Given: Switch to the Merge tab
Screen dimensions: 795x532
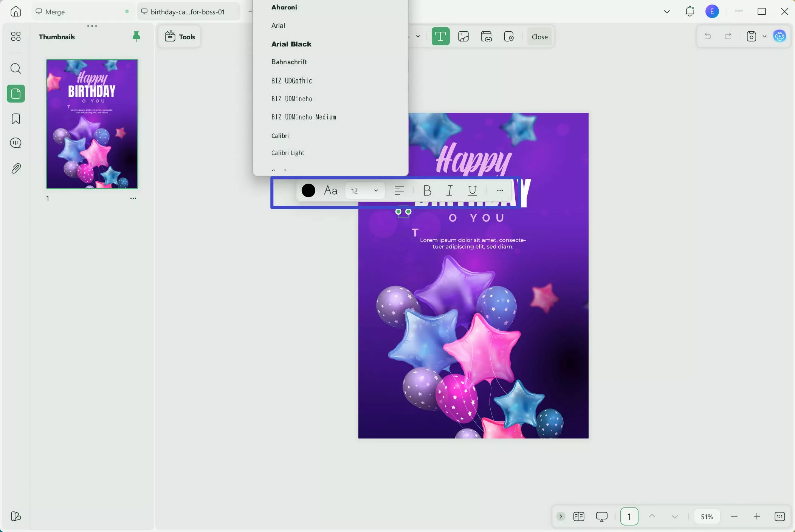Looking at the screenshot, I should 55,12.
